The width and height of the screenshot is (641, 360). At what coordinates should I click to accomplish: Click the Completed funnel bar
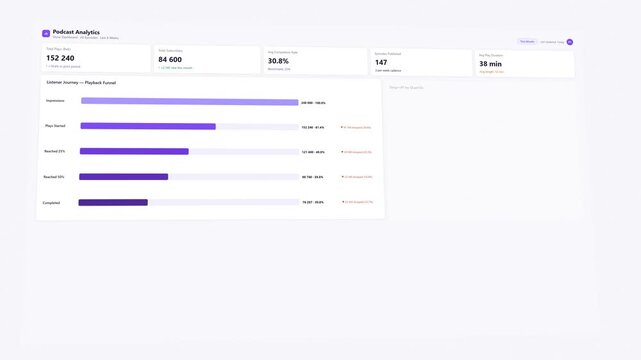tap(113, 202)
